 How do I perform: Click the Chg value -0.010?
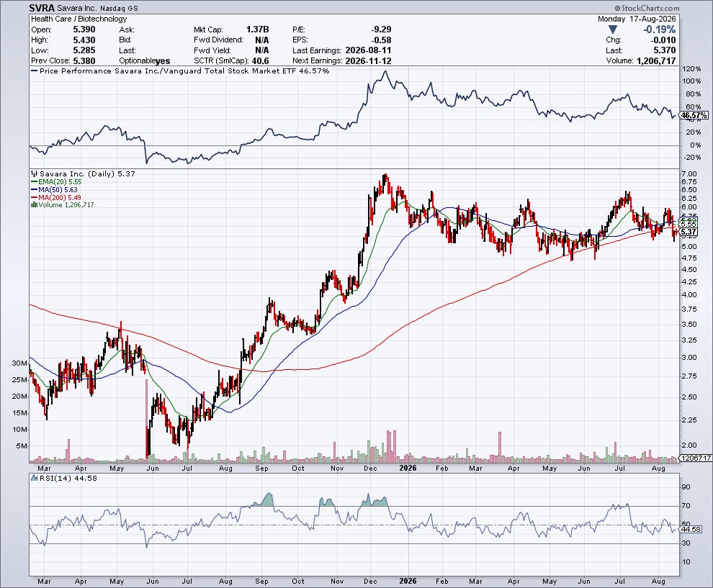click(x=662, y=40)
